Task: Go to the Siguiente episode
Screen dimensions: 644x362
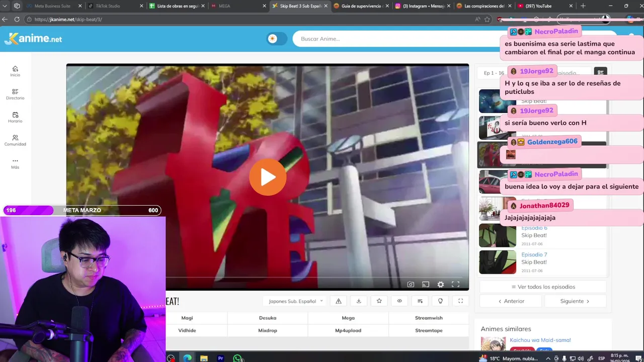Action: pyautogui.click(x=575, y=301)
